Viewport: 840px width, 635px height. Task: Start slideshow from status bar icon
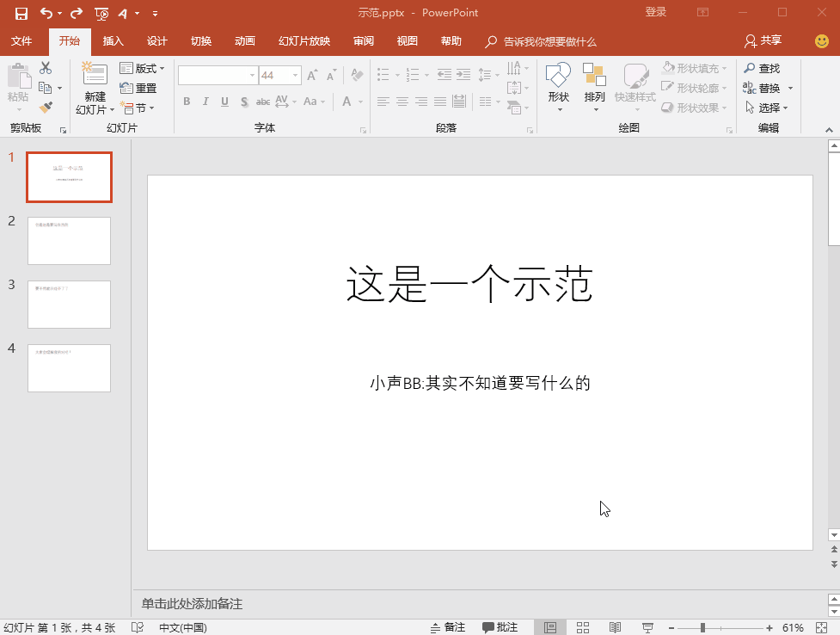pos(647,627)
